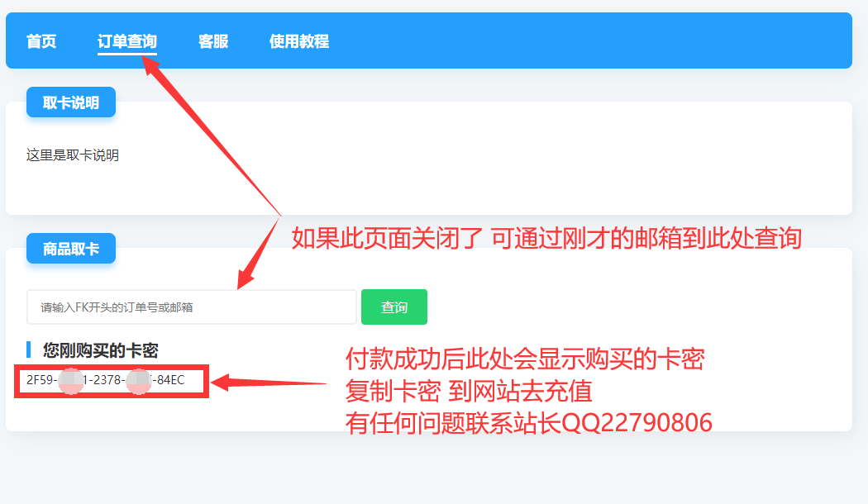Click the 这里是取卡说明 text
The height and width of the screenshot is (504, 868).
[73, 155]
